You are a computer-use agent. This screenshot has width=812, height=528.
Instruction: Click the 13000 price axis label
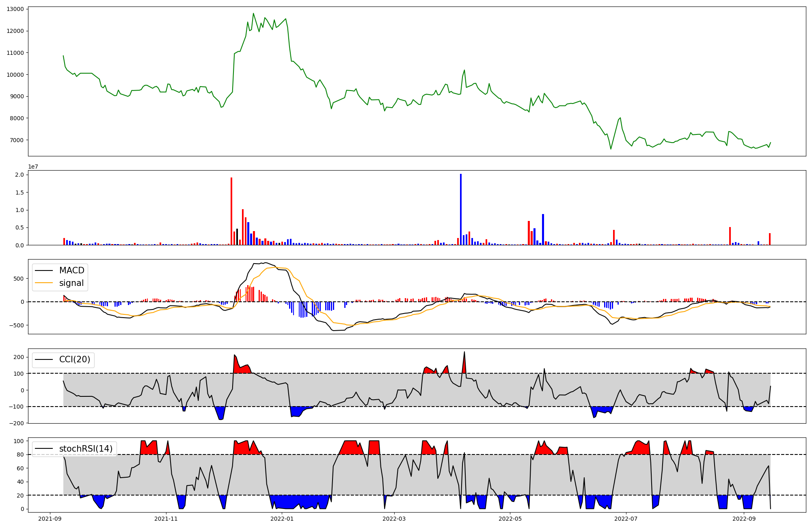point(15,9)
